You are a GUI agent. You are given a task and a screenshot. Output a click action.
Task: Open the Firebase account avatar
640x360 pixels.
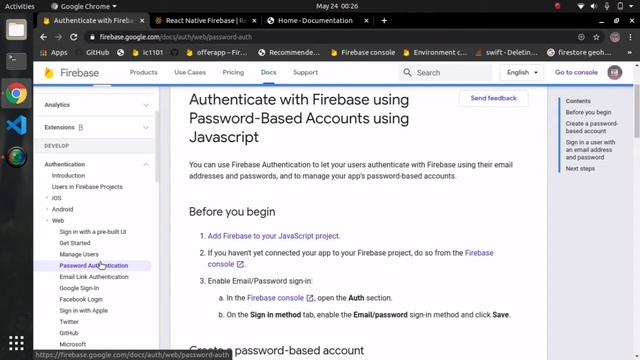[x=615, y=72]
